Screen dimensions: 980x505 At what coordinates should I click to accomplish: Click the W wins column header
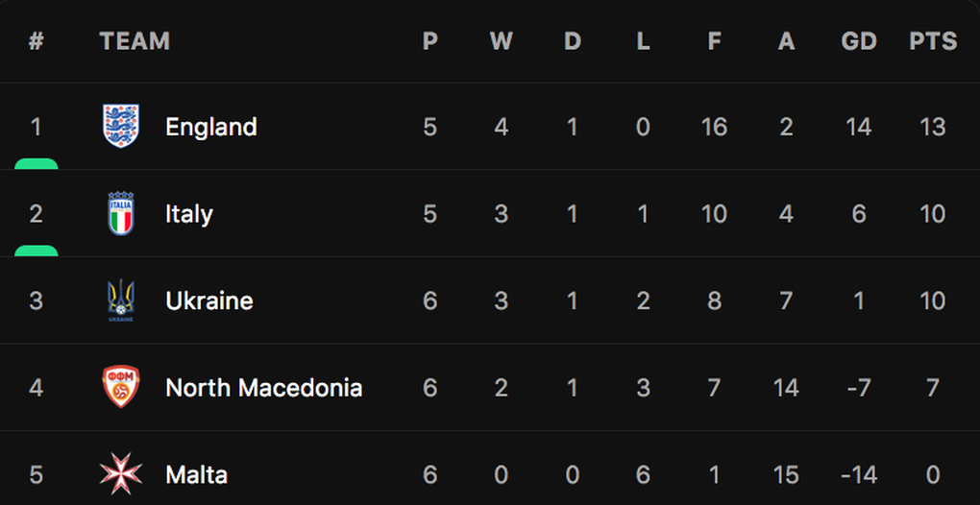click(x=502, y=41)
